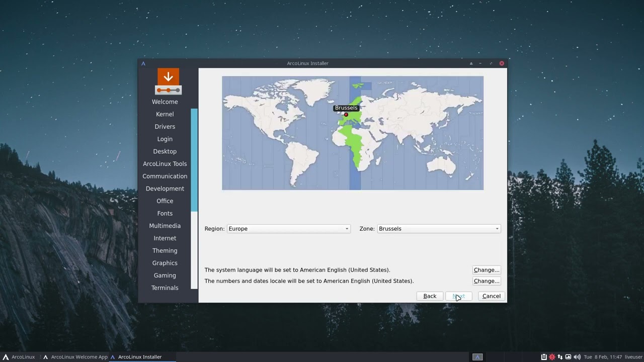Select the Fonts step in the sidebar

point(165,214)
